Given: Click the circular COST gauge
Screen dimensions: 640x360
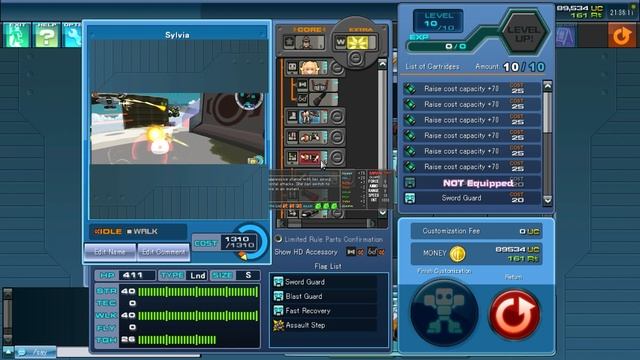Looking at the screenshot, I should coord(250,242).
